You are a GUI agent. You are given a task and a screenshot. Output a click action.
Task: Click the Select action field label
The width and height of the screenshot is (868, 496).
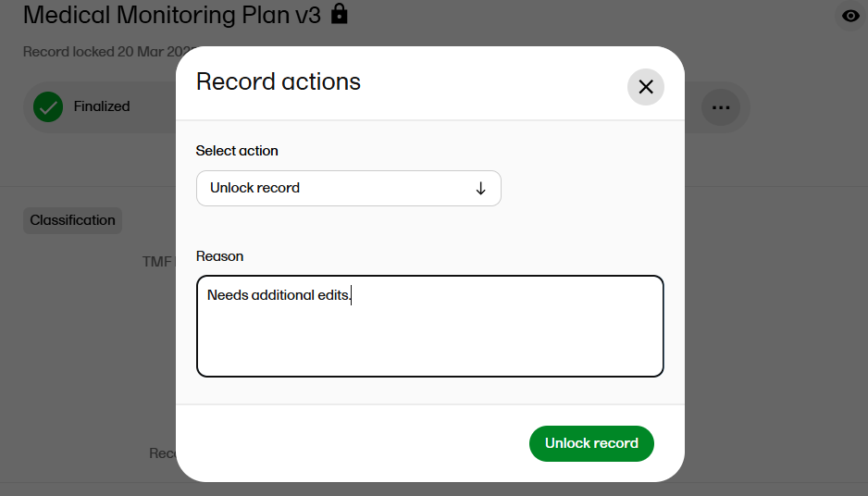click(237, 151)
